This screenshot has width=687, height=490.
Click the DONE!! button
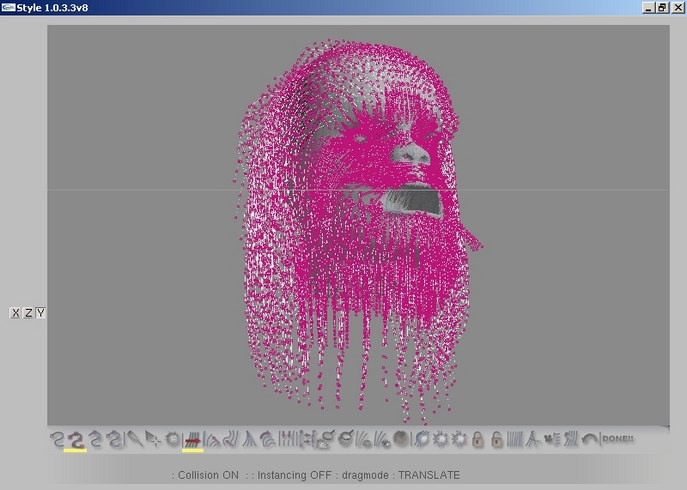[618, 439]
